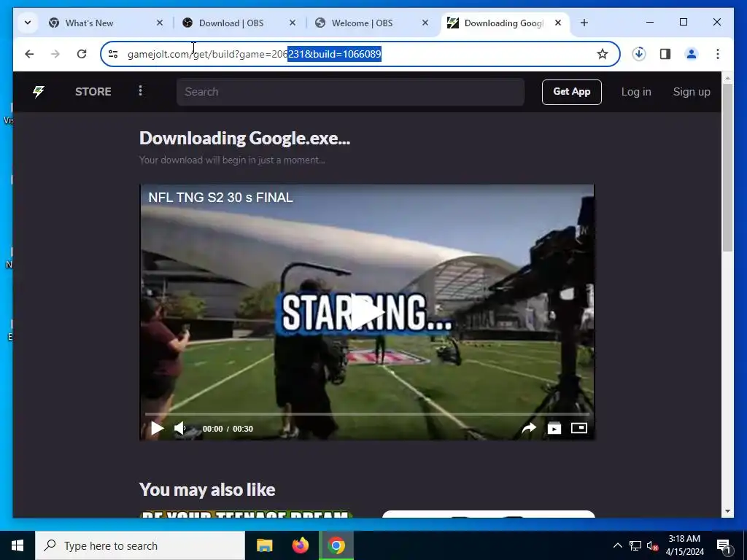The image size is (747, 560).
Task: Mute the video with the speaker icon
Action: click(180, 428)
